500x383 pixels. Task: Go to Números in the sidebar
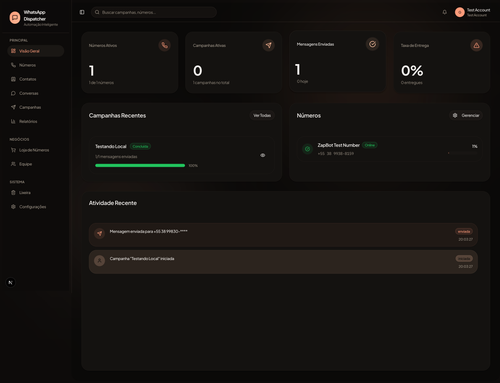pyautogui.click(x=36, y=65)
